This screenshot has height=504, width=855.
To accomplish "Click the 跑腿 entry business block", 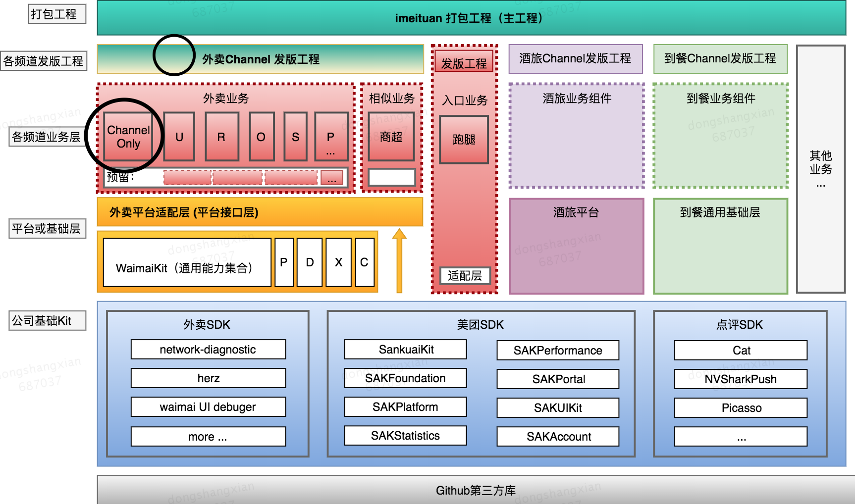I will pos(464,139).
